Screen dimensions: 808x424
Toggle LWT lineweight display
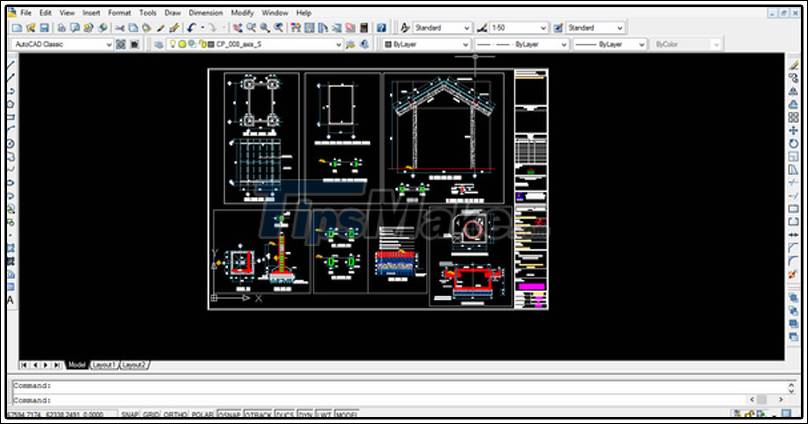[x=323, y=414]
